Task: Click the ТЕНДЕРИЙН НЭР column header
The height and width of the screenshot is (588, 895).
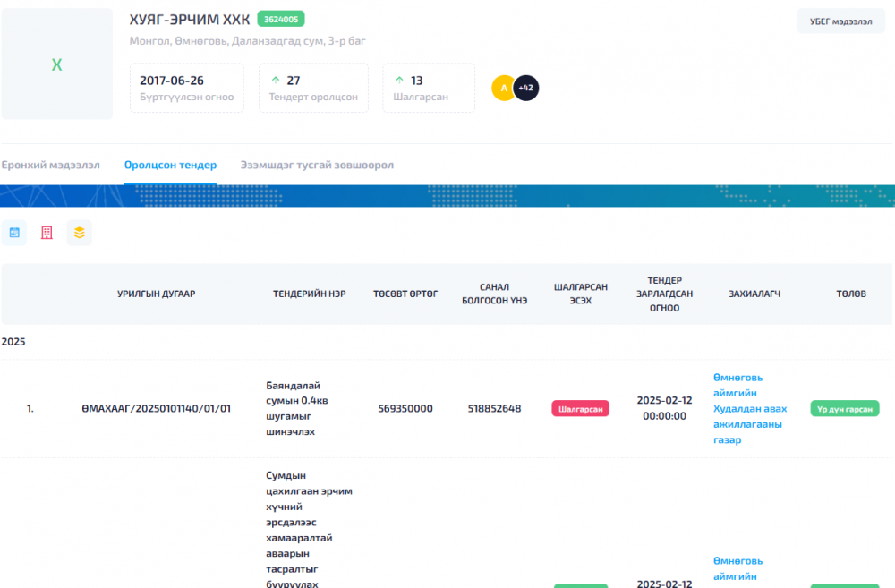Action: coord(310,294)
